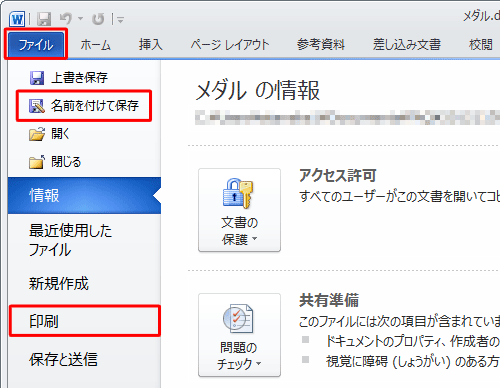Click the ドキュメントのプロパティ list item
This screenshot has height=388, width=500.
pos(413,341)
